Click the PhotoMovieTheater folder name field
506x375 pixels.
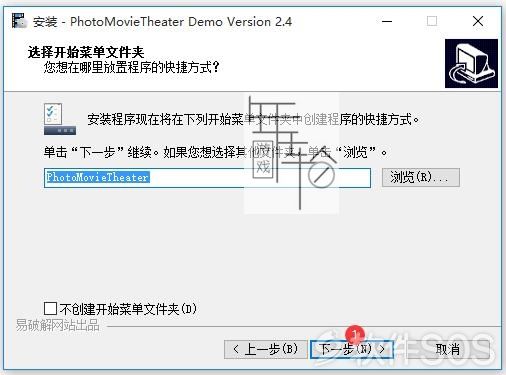coord(207,178)
